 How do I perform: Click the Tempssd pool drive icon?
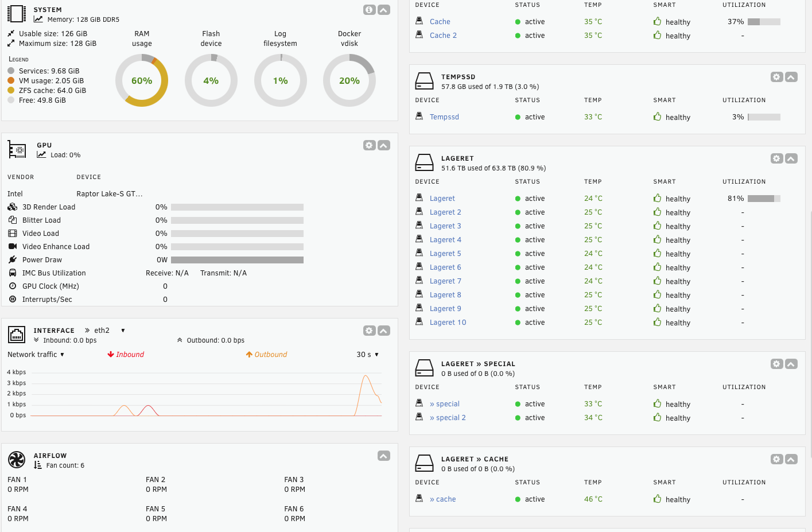coord(425,81)
